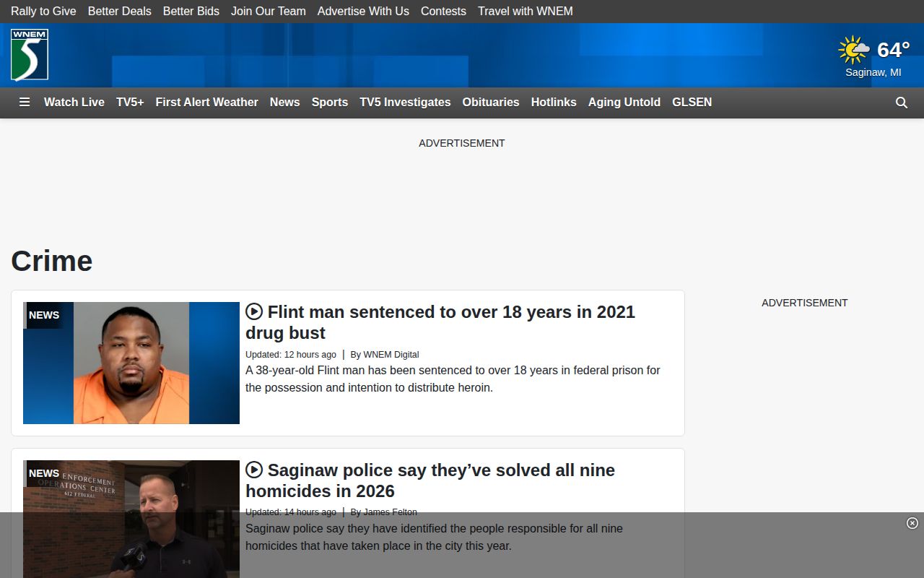This screenshot has height=578, width=924.
Task: Click play icon beside Saginaw police headline
Action: (x=254, y=470)
